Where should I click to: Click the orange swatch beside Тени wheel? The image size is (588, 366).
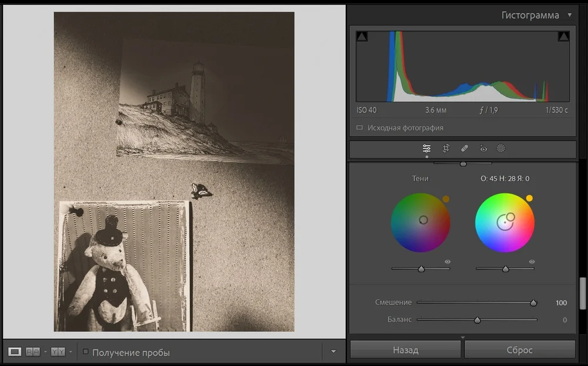tap(446, 199)
